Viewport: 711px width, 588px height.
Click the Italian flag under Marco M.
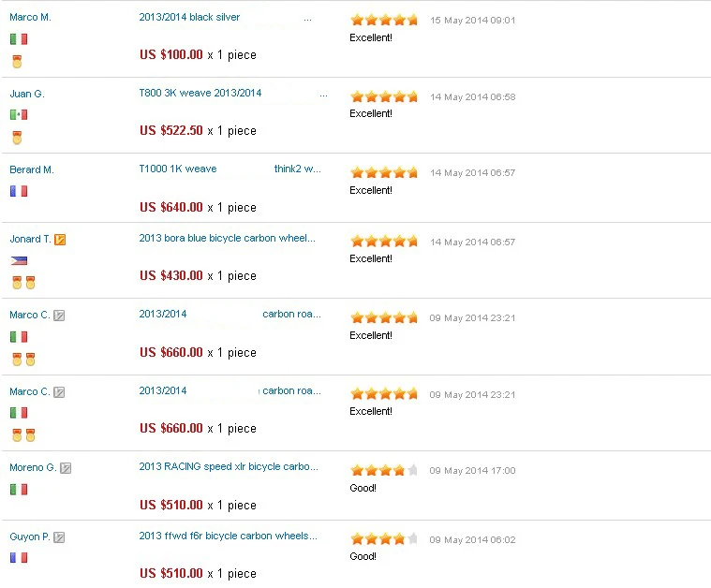pyautogui.click(x=19, y=39)
